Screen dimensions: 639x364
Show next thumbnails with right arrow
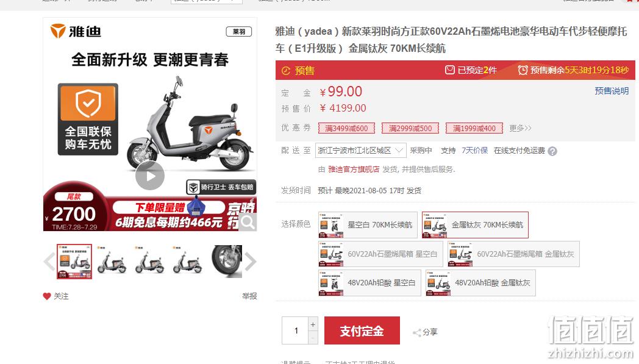point(250,262)
